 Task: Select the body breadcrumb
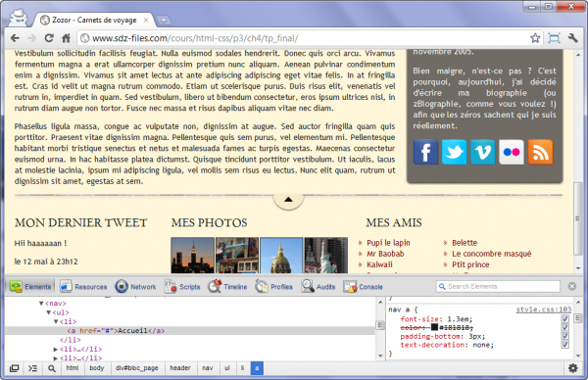point(96,368)
